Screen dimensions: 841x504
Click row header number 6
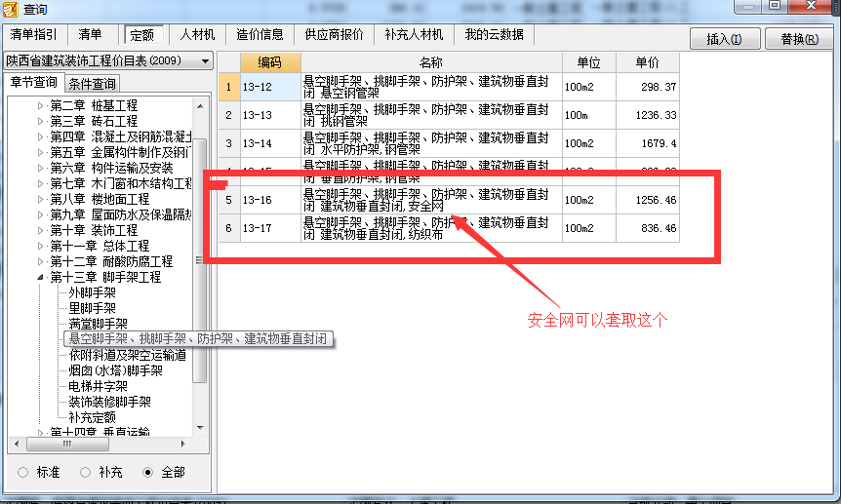(229, 228)
